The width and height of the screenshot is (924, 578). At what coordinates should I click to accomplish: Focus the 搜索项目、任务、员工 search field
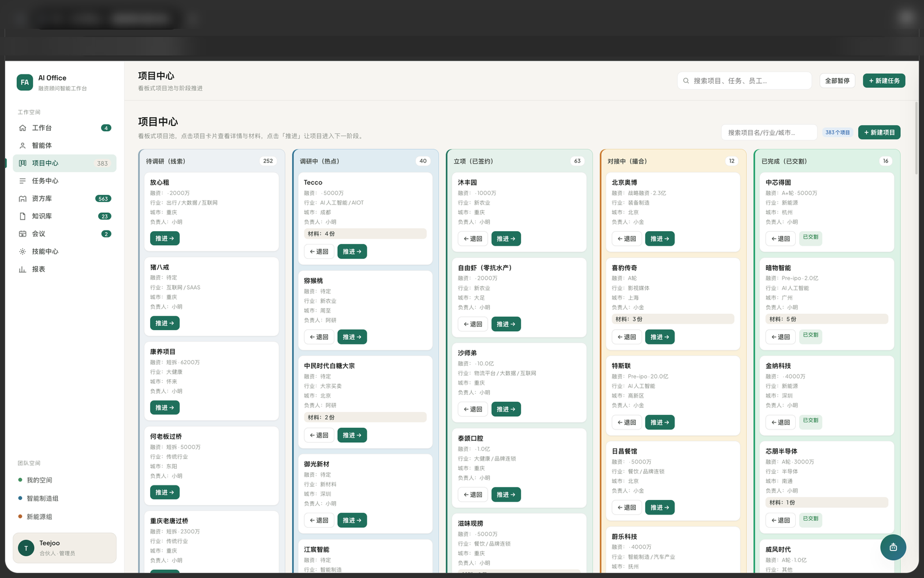744,81
